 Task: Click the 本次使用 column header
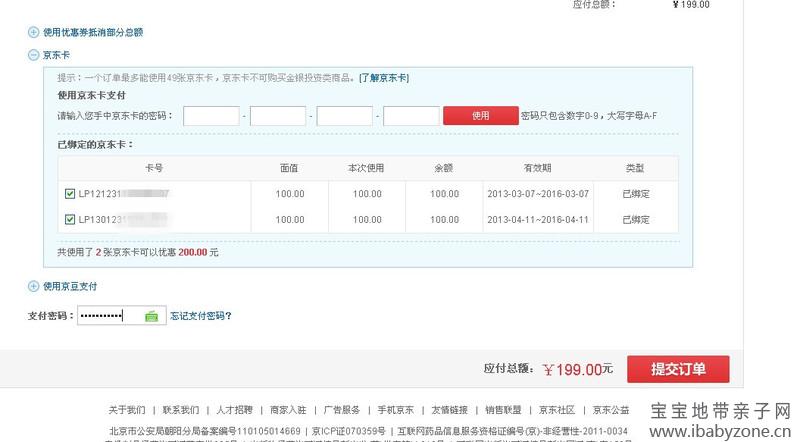tap(366, 168)
